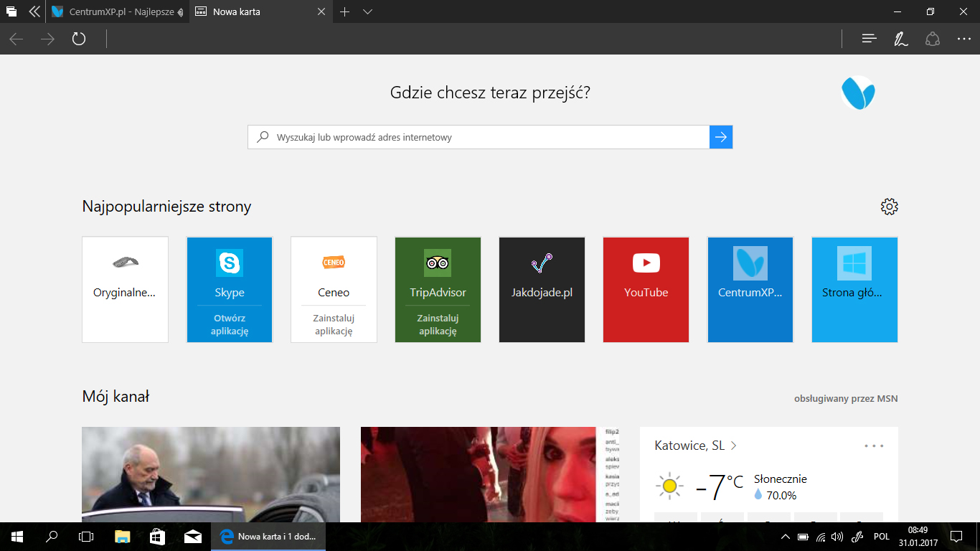Image resolution: width=980 pixels, height=551 pixels.
Task: Go back with the back arrow
Action: coord(16,39)
